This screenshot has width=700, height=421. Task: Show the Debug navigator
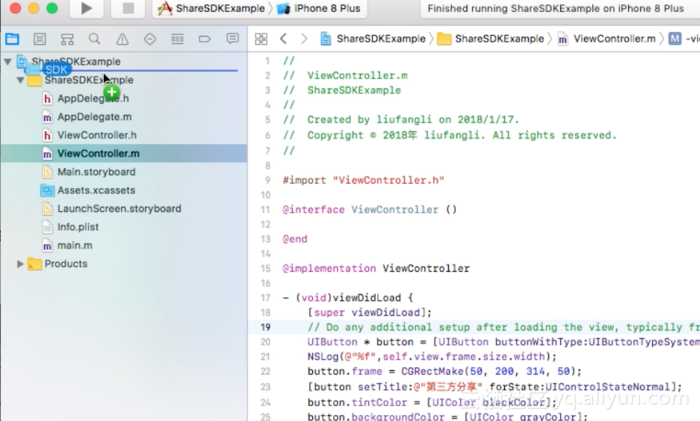pos(177,39)
